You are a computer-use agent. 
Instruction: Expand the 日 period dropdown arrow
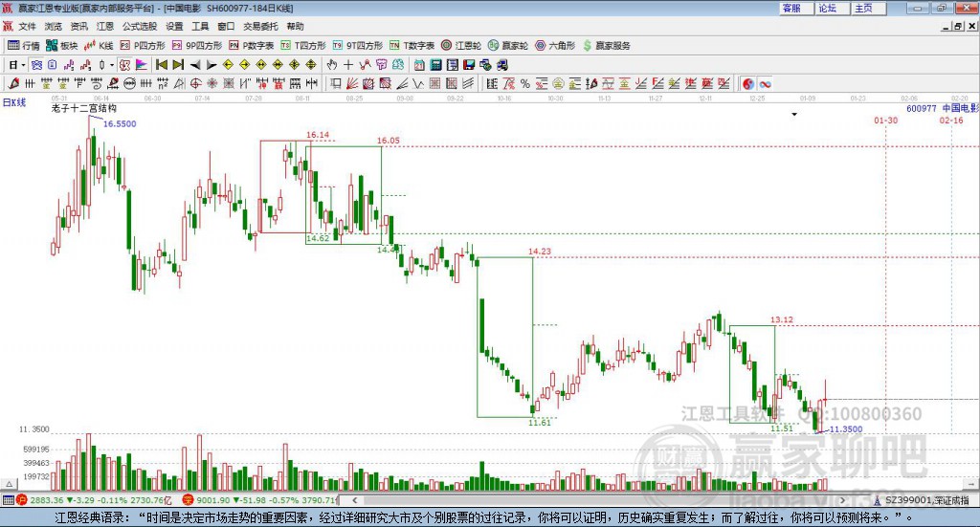point(24,65)
